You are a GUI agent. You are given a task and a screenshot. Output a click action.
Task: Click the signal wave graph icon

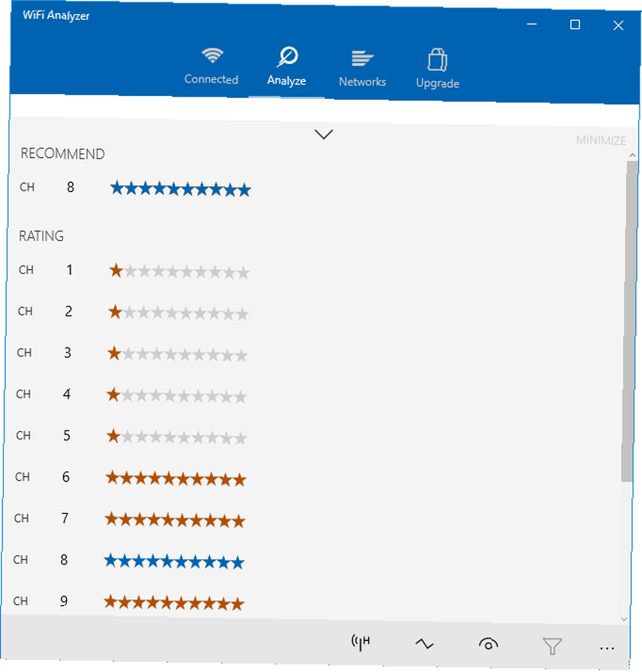click(x=425, y=644)
